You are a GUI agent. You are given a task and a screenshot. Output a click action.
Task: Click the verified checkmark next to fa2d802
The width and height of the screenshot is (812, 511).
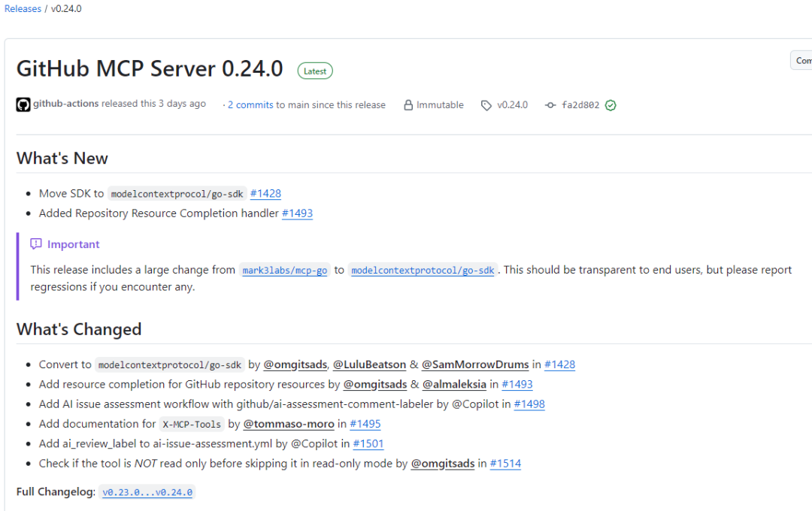tap(610, 104)
